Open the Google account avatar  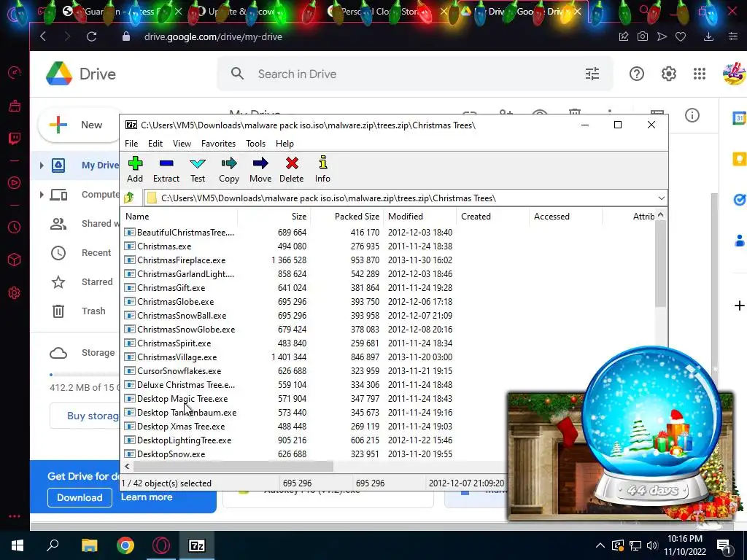734,74
